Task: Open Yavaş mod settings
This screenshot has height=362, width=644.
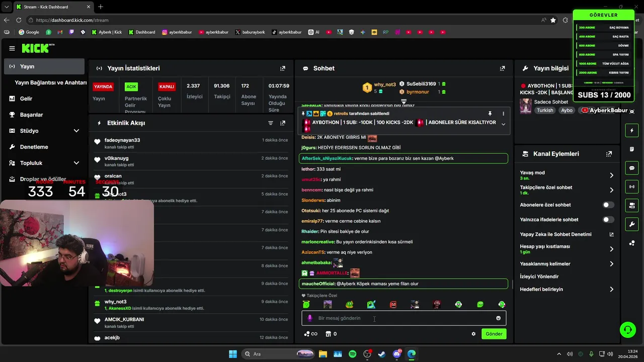Action: coord(567,175)
